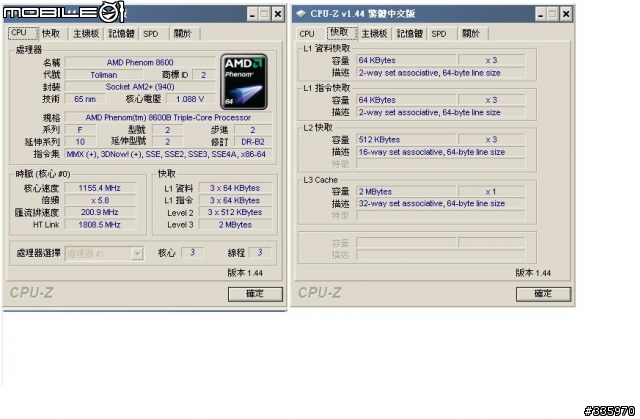The image size is (640, 419).
Task: Click revision value DR-B2
Action: tap(253, 142)
